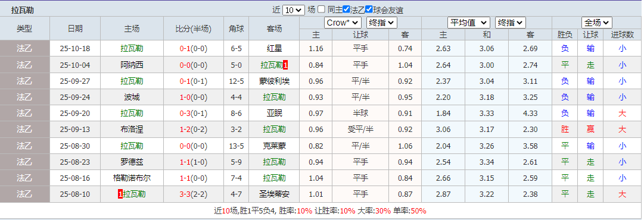Click the 1.84 home odds value
Screen dimensions: 644x220
point(443,114)
